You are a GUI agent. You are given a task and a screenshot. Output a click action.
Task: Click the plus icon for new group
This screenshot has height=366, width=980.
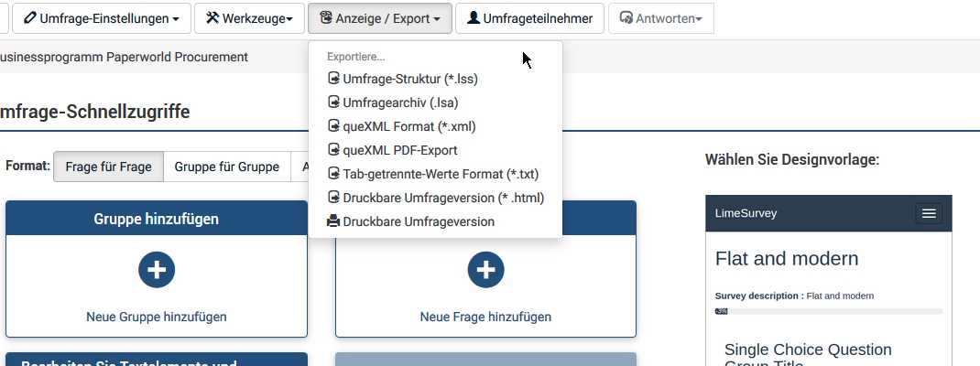click(x=157, y=269)
